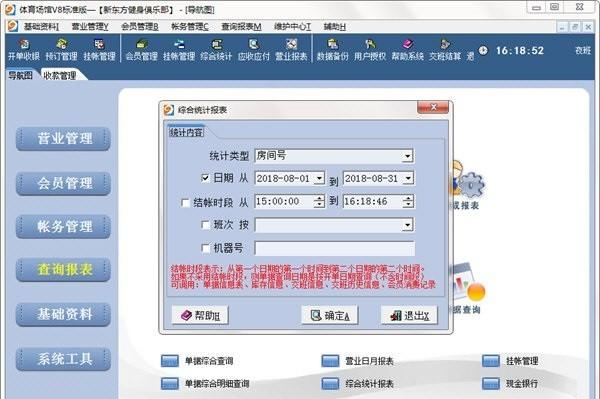Open the 基础资料 menu in the menu bar
The image size is (600, 399).
click(x=41, y=27)
